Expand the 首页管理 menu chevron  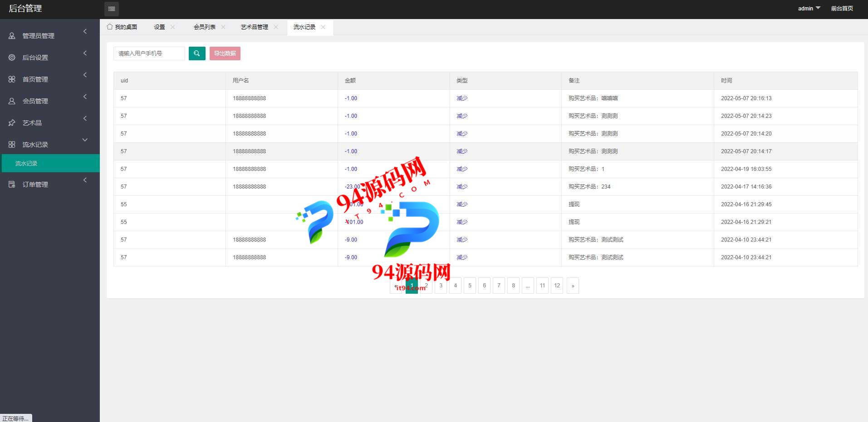coord(85,75)
